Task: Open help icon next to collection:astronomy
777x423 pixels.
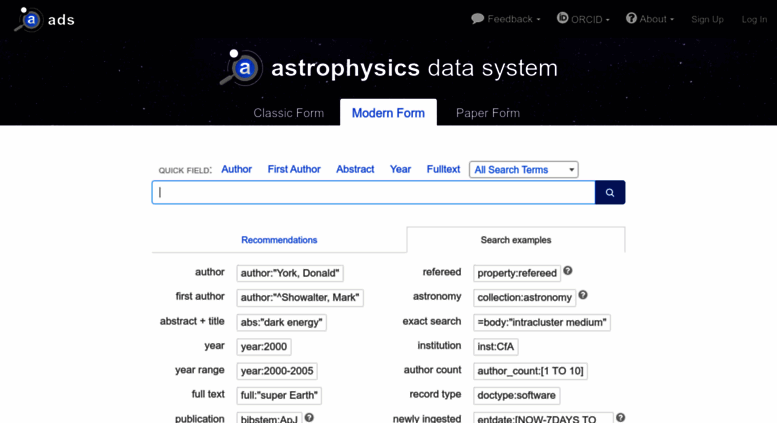Action: coord(583,295)
